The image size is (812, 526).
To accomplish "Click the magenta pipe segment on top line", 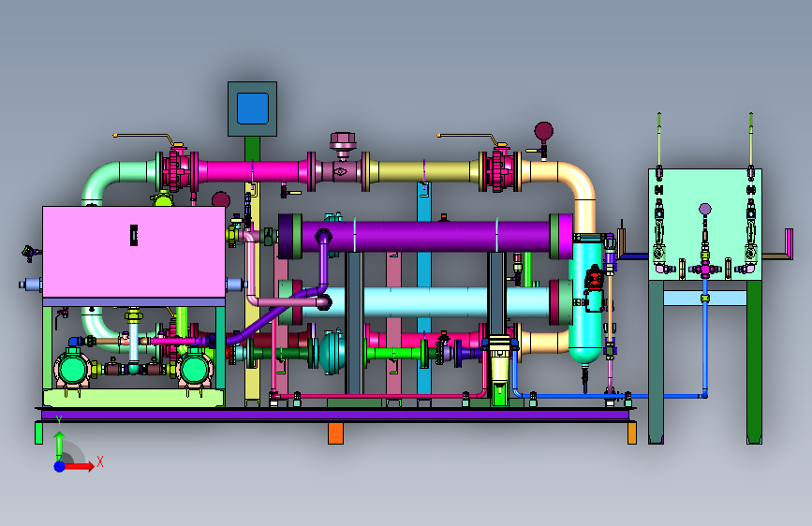I will [x=252, y=171].
